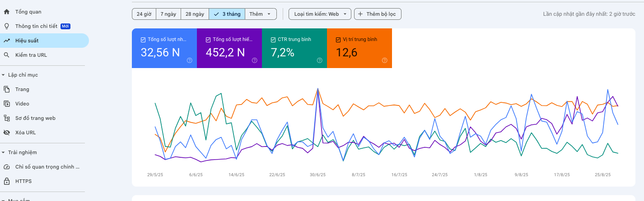Click the Kiểm tra URL magnifier icon
644x201 pixels.
7,55
